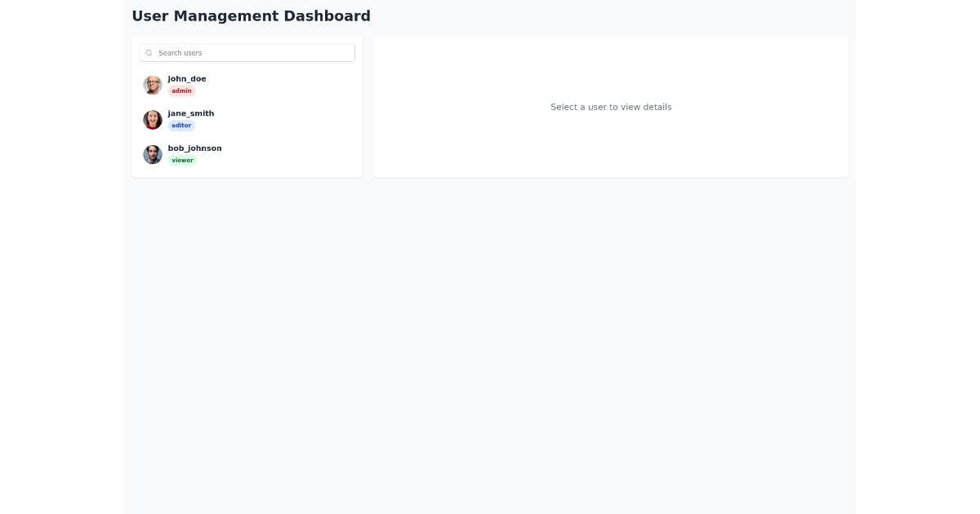Click the User Management Dashboard heading
This screenshot has width=980, height=514.
251,16
